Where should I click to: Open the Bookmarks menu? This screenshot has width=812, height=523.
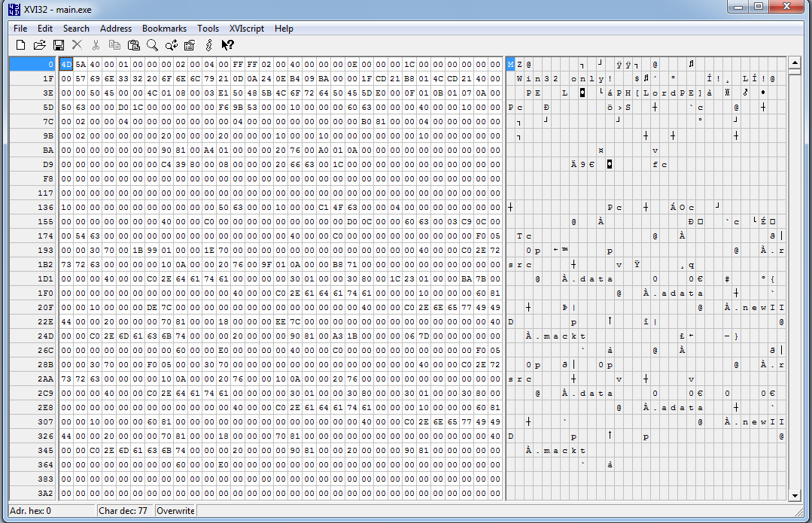(164, 29)
